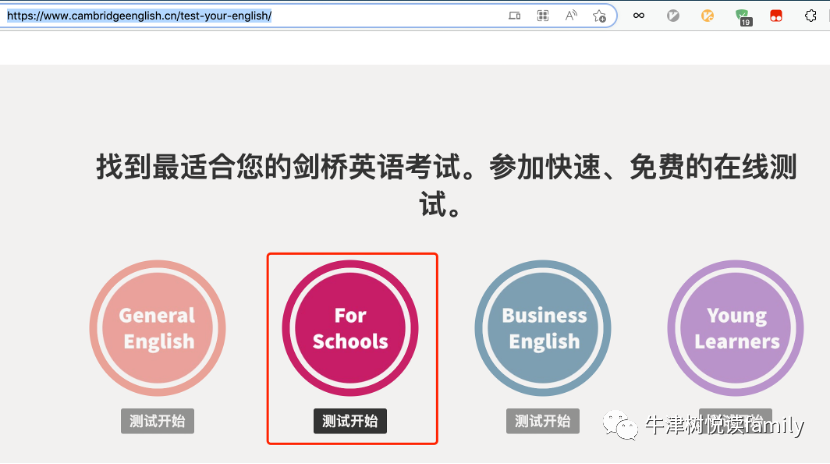
Task: Click the QR code grid icon in address bar
Action: tap(543, 16)
